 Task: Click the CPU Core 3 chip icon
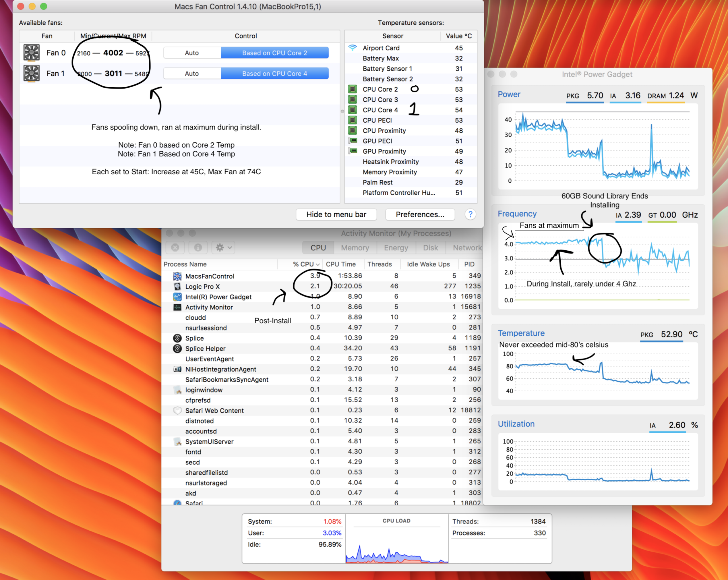coord(353,100)
